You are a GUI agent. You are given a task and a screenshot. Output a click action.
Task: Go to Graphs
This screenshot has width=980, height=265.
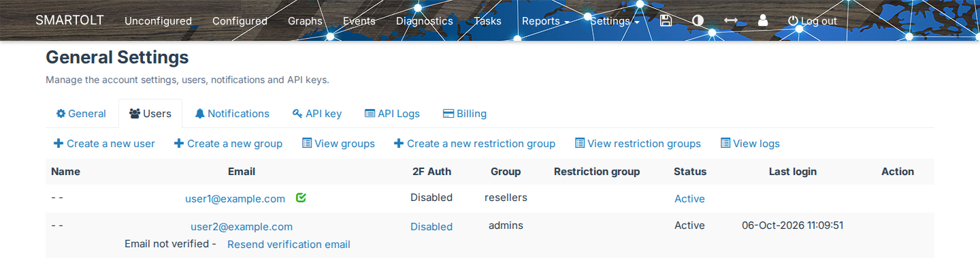tap(305, 21)
